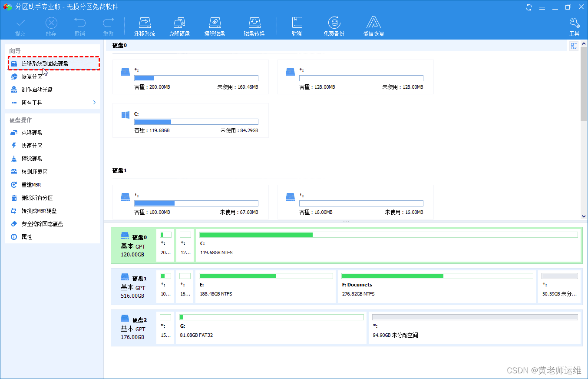Click 重建MBR under 硬盘操作
The width and height of the screenshot is (588, 379).
tap(53, 185)
